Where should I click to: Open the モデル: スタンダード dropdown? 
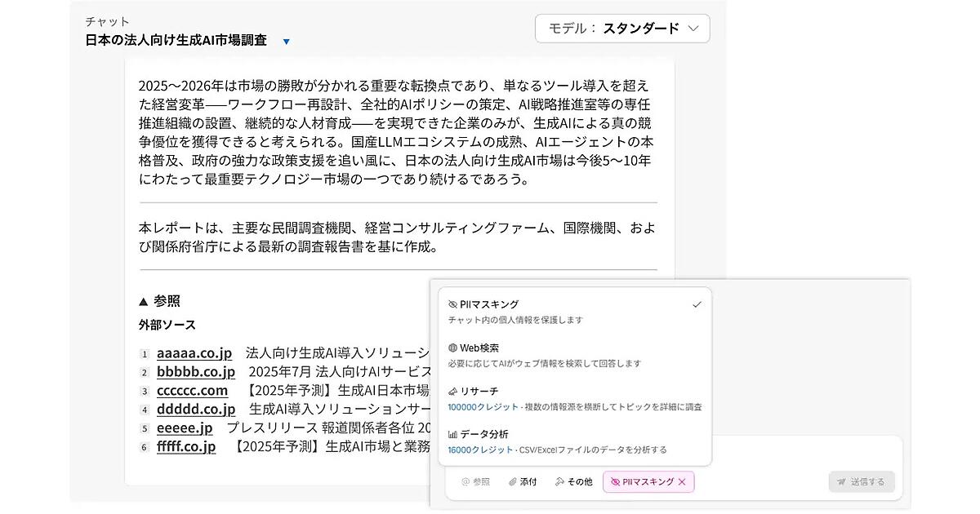[x=622, y=29]
